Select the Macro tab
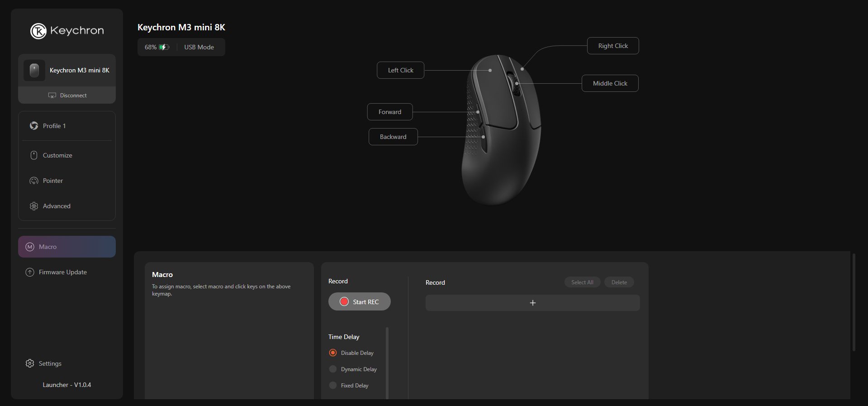Screen dimensions: 868x406 click(x=66, y=247)
